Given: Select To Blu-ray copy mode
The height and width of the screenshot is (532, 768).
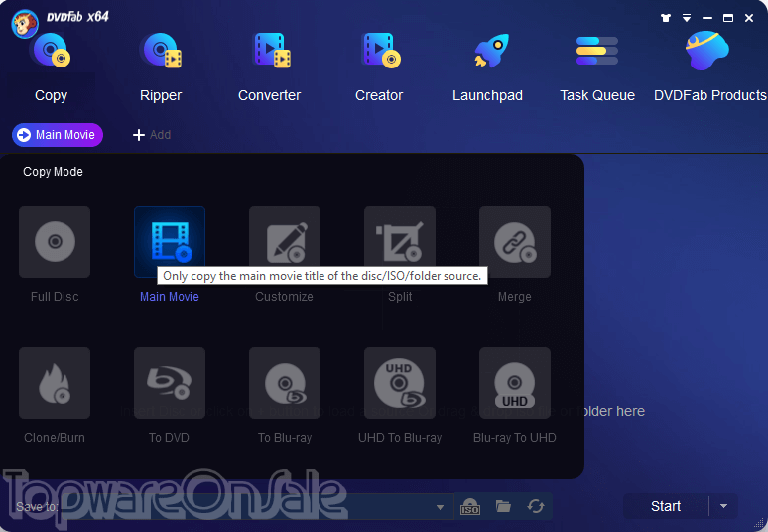Looking at the screenshot, I should pos(285,383).
